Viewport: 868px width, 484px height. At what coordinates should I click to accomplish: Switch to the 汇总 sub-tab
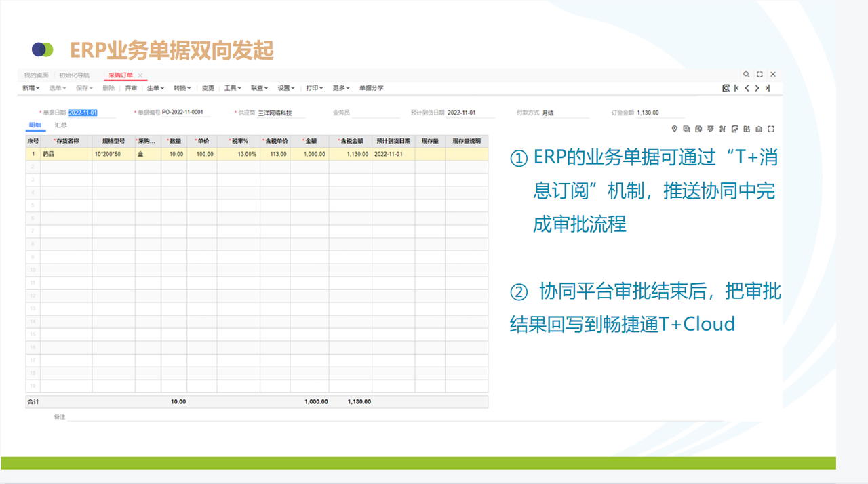click(x=61, y=125)
